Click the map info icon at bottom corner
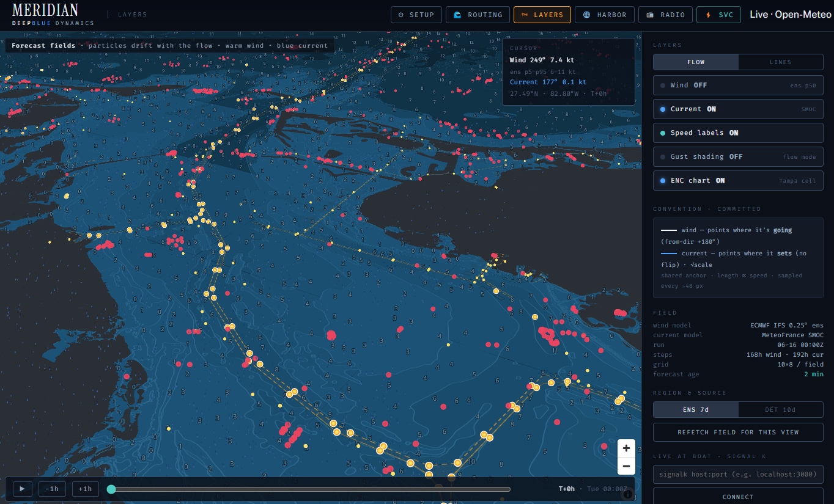834x504 pixels. pyautogui.click(x=628, y=494)
